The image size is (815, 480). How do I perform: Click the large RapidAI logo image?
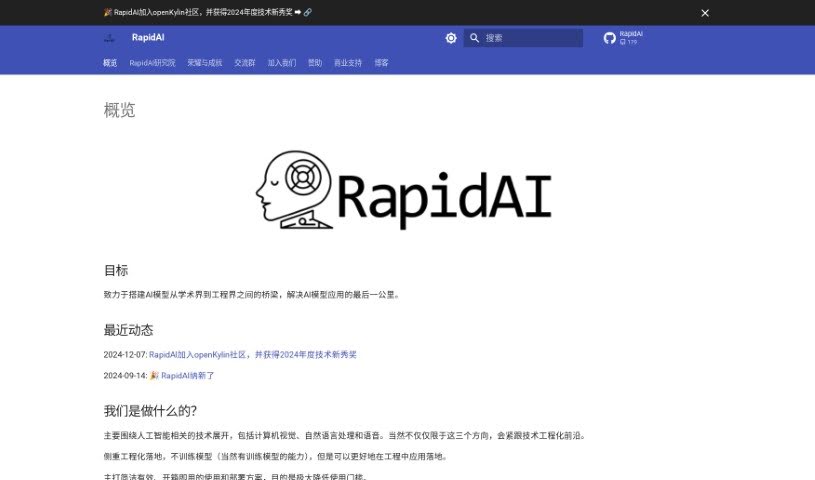(403, 190)
